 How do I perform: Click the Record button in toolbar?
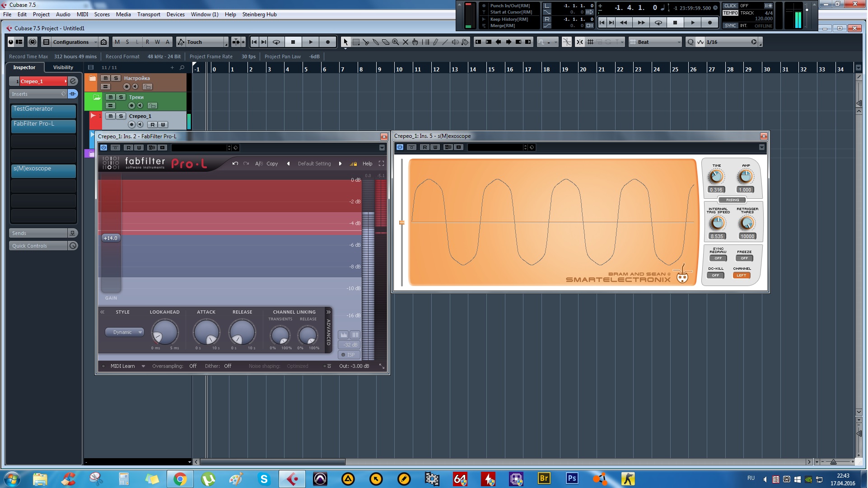click(x=328, y=42)
